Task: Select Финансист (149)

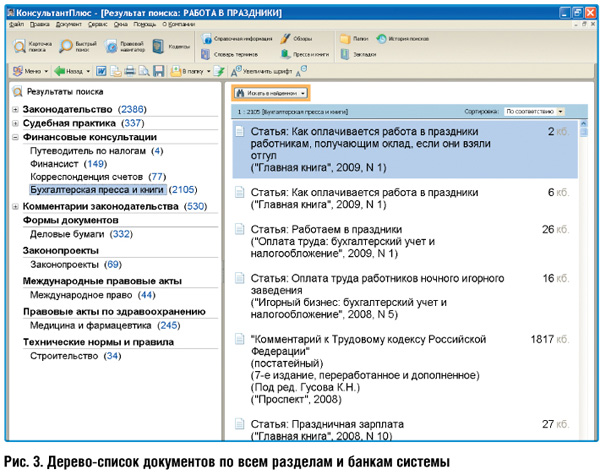Action: coord(68,164)
